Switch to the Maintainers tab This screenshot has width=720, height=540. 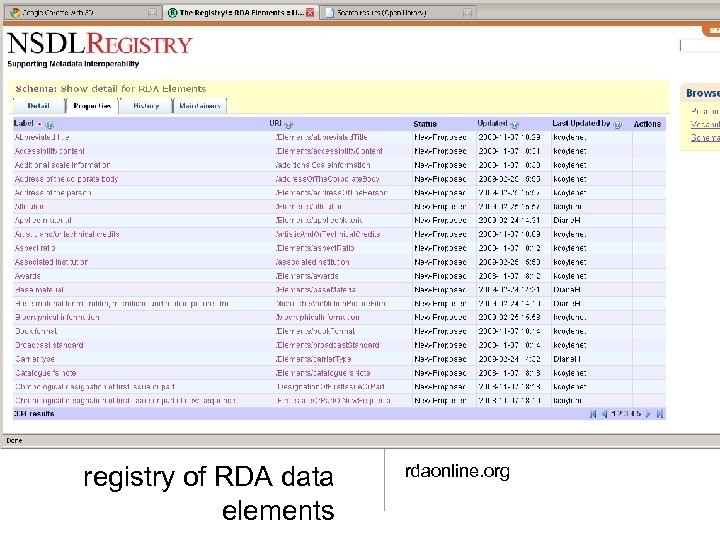(x=200, y=106)
